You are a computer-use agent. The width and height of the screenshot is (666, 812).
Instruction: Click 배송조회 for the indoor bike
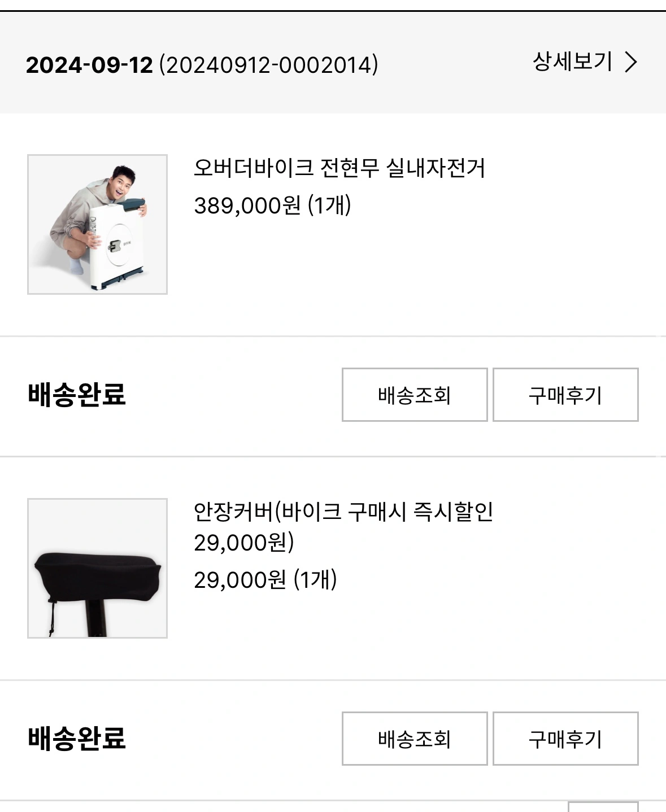(415, 395)
